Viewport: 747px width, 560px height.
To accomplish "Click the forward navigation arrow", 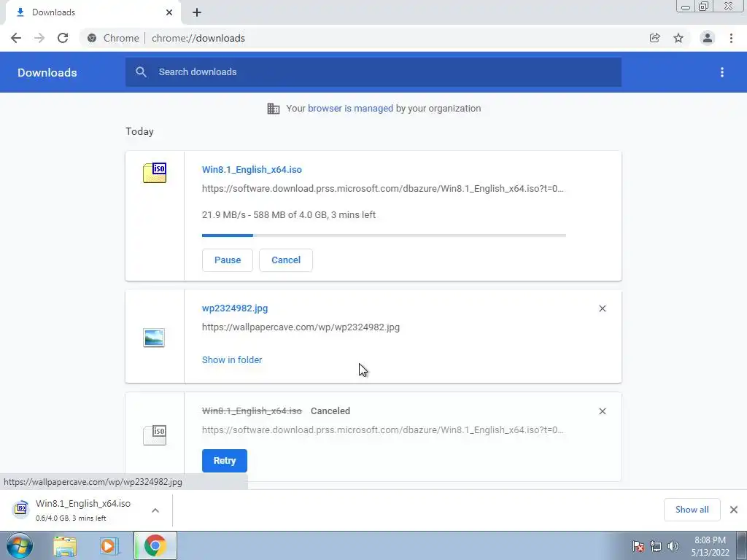I will click(39, 38).
